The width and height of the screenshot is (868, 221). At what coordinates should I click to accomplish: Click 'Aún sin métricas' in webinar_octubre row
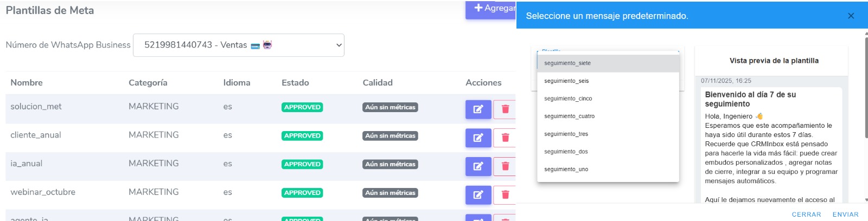[390, 193]
